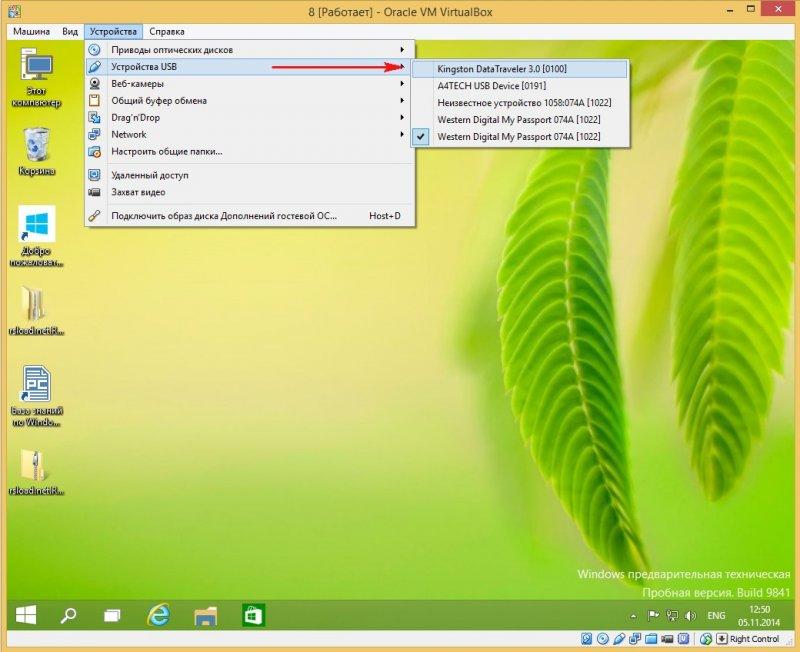This screenshot has width=800, height=652.
Task: Open Task View on taskbar
Action: 112,616
